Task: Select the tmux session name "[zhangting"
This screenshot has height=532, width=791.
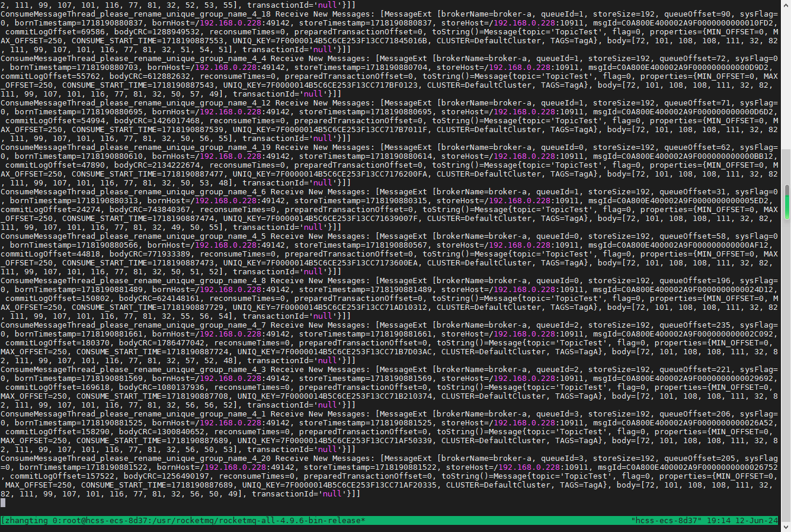Action: point(24,521)
